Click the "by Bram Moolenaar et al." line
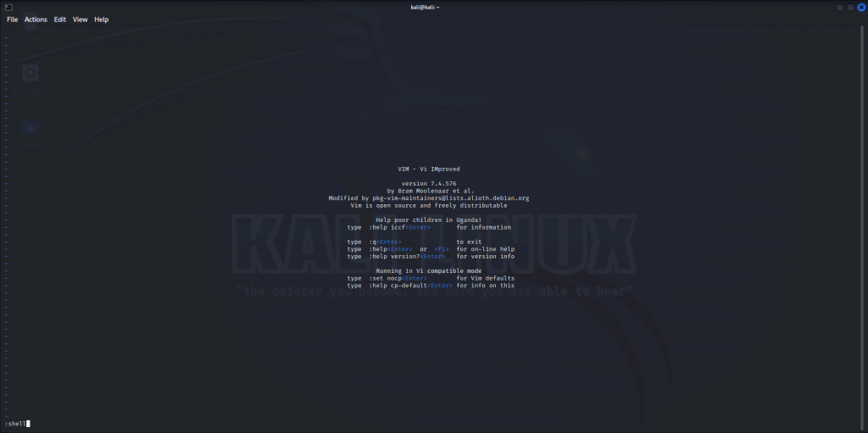 pos(431,191)
